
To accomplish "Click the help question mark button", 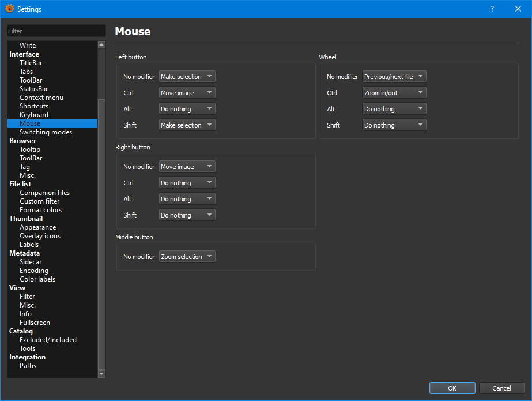I will (x=492, y=9).
